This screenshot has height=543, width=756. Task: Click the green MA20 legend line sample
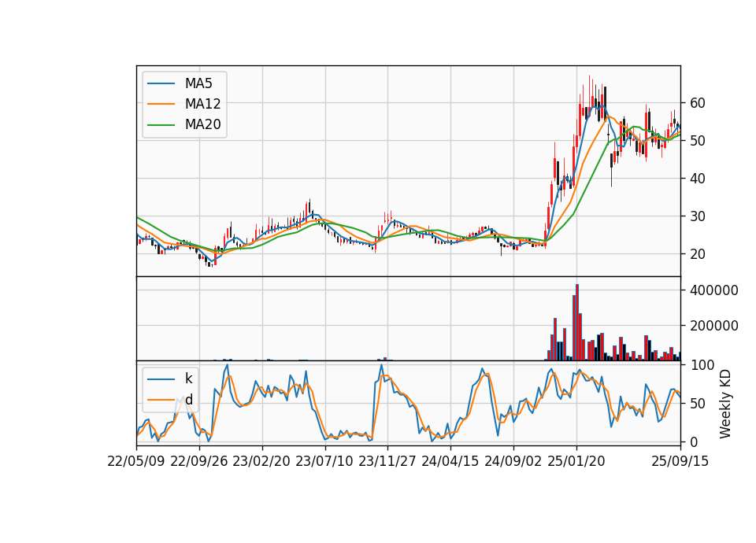pos(161,125)
